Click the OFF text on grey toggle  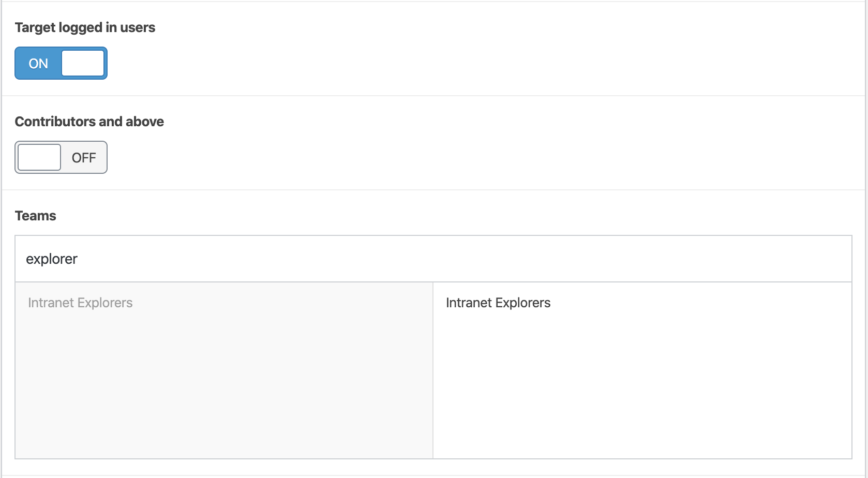[x=84, y=158]
